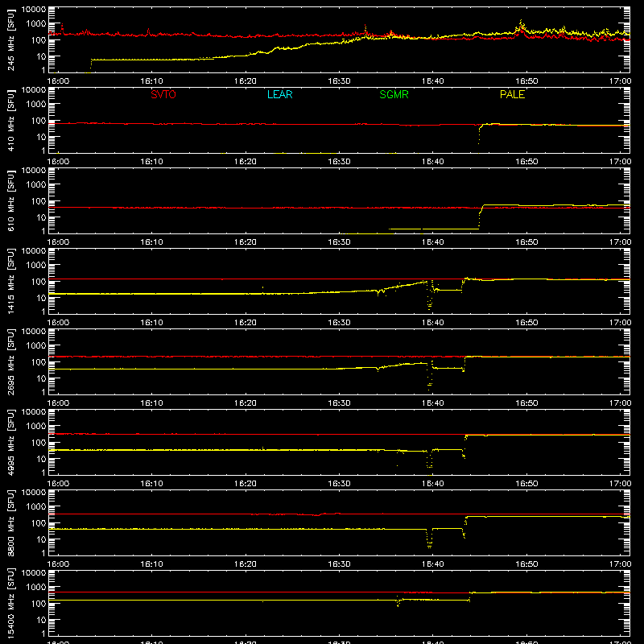Click 16:10 time label below 245 MHz plot
The width and height of the screenshot is (644, 644).
coord(151,81)
